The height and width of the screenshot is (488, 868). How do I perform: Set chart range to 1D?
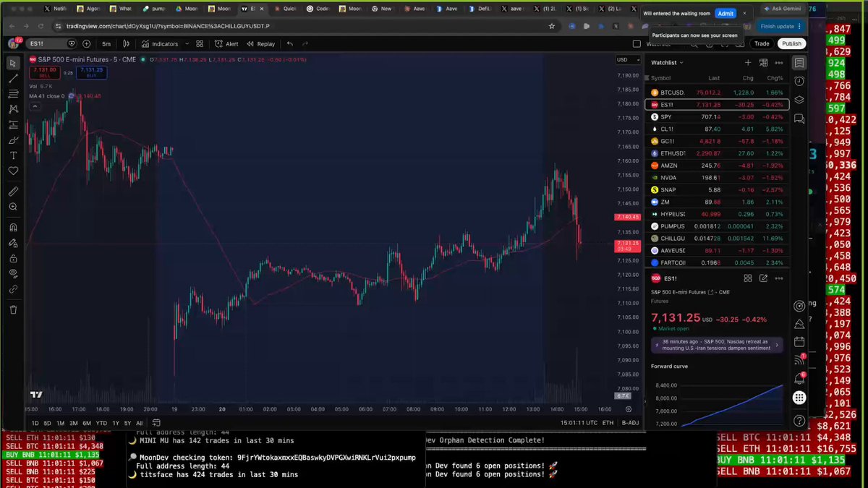pos(35,423)
